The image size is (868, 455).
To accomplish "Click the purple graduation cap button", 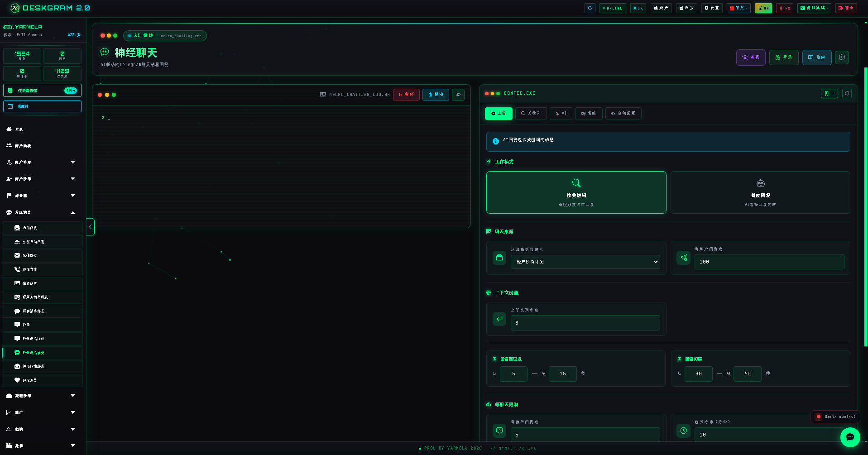I will 751,57.
